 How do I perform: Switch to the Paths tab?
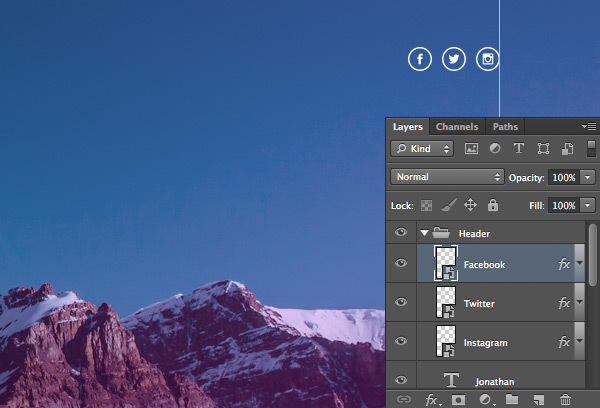pos(505,127)
